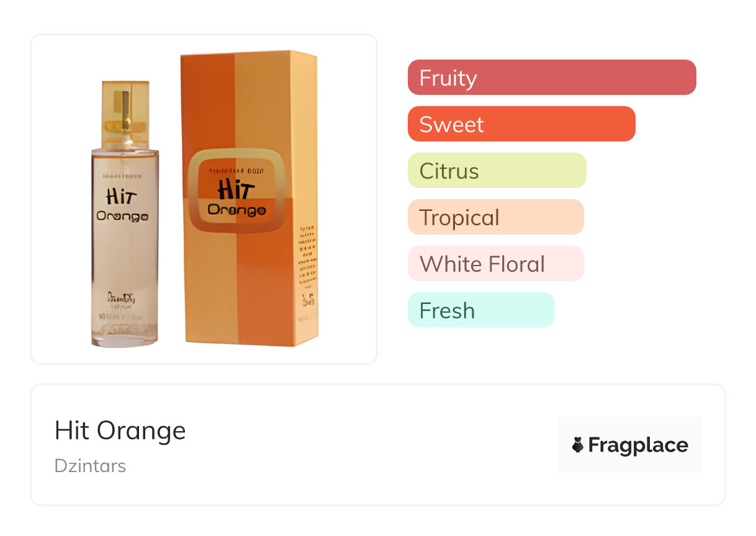756x536 pixels.
Task: Select the Citrus accord bar
Action: click(497, 171)
